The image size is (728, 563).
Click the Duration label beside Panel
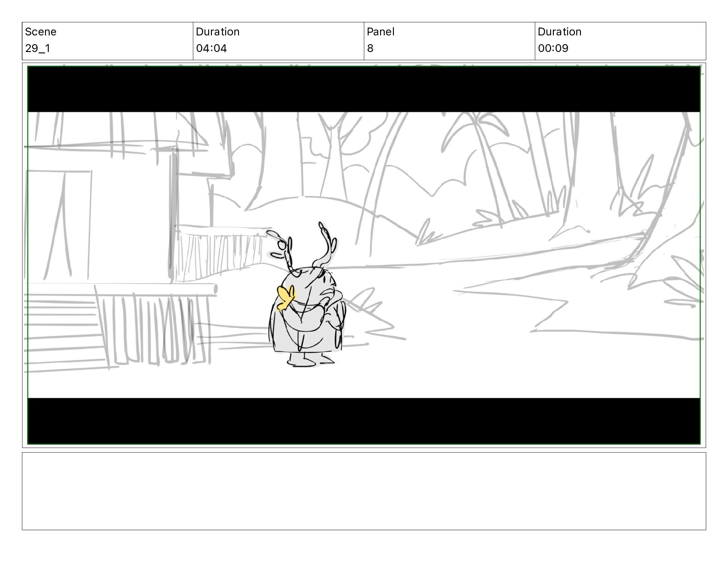click(x=560, y=32)
